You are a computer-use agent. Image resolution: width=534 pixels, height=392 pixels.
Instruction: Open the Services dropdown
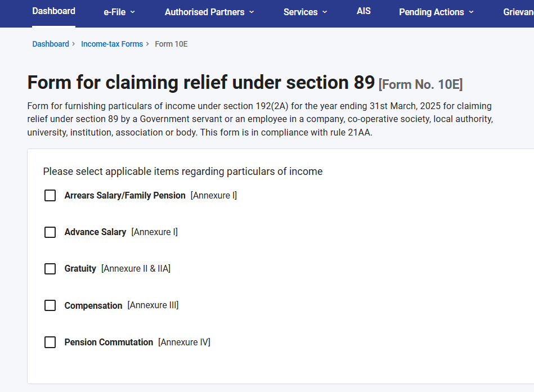click(x=300, y=11)
